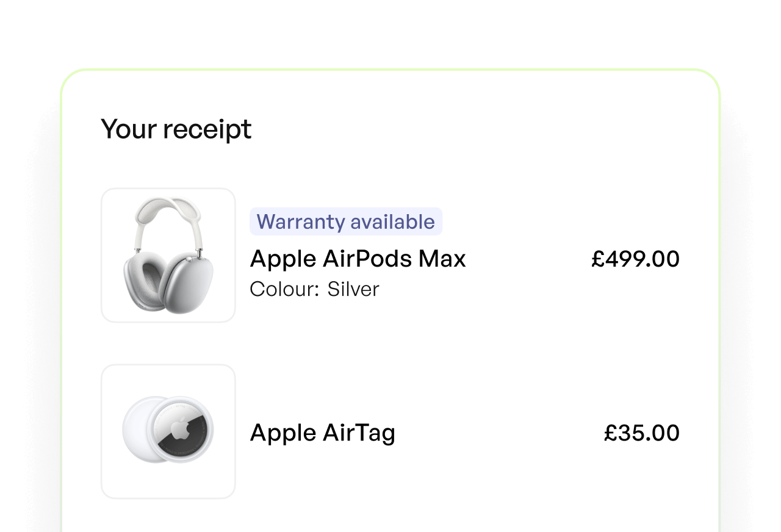Open the AirTag line item row
Screen dimensions: 781x532
[x=390, y=431]
